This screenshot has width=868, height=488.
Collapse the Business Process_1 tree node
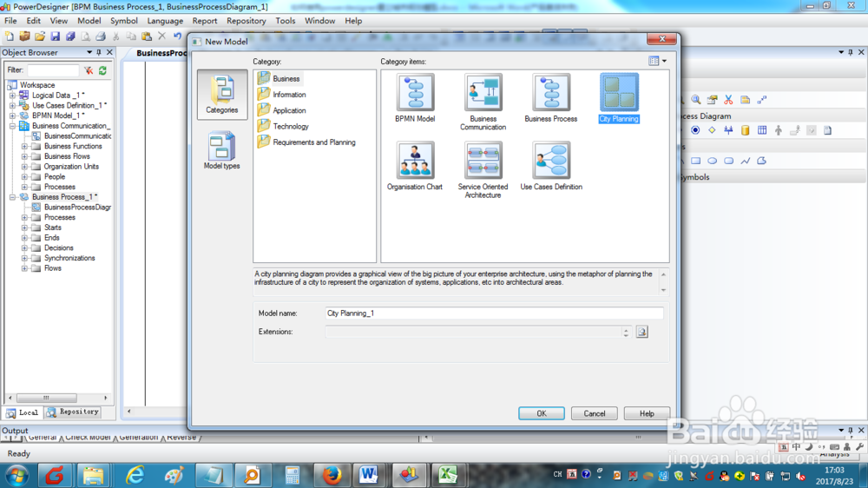point(12,197)
